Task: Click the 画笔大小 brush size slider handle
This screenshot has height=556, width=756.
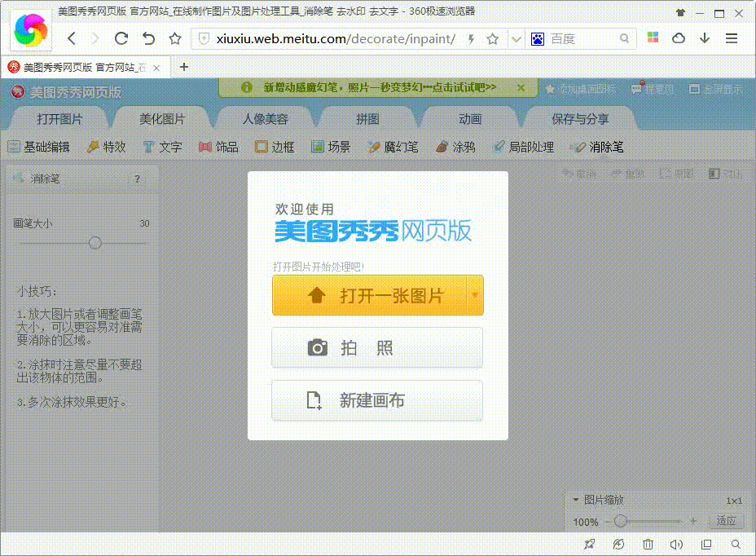Action: pos(95,243)
